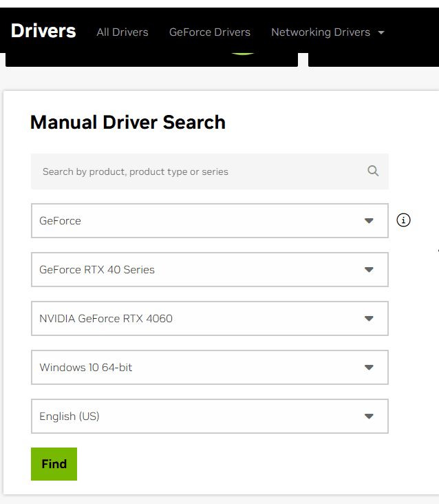Open the GeForce product type dropdown
The width and height of the screenshot is (439, 504).
coord(200,221)
